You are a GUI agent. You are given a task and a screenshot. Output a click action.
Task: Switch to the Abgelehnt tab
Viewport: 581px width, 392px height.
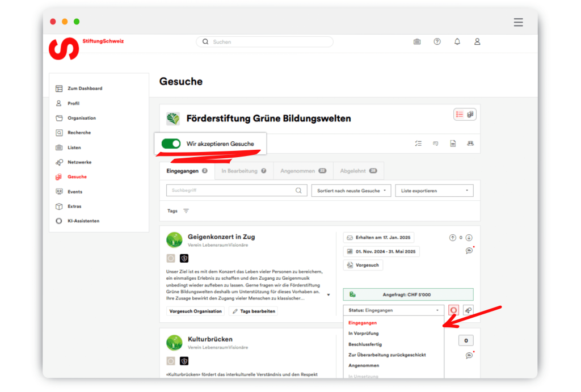[358, 171]
